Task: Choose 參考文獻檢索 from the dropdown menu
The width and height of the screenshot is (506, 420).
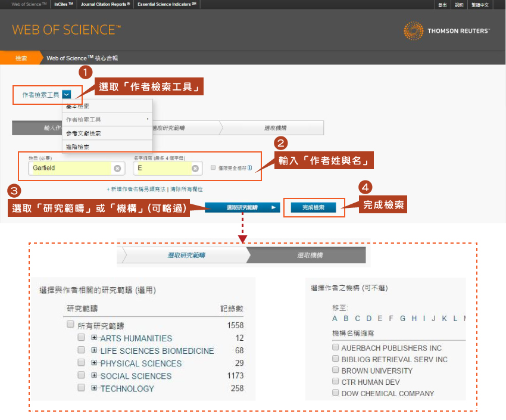Action: (107, 133)
